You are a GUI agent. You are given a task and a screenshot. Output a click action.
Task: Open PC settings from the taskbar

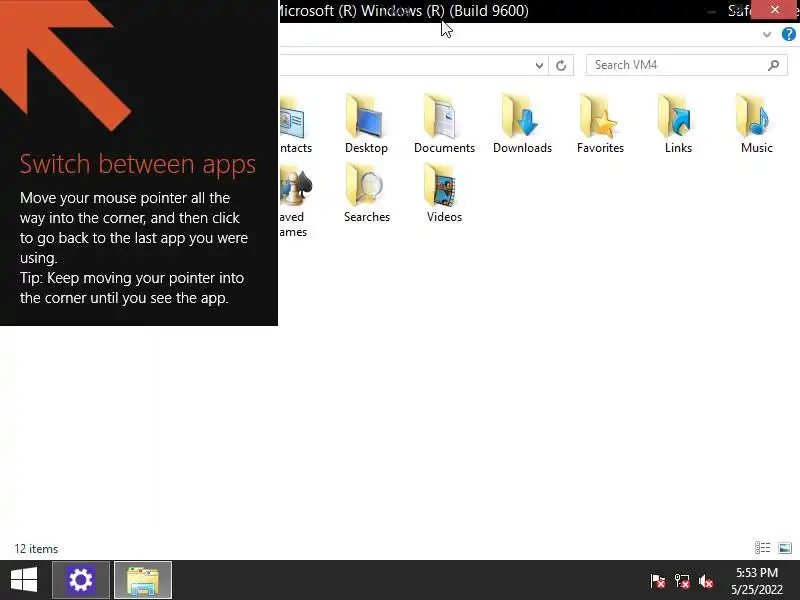pos(81,580)
